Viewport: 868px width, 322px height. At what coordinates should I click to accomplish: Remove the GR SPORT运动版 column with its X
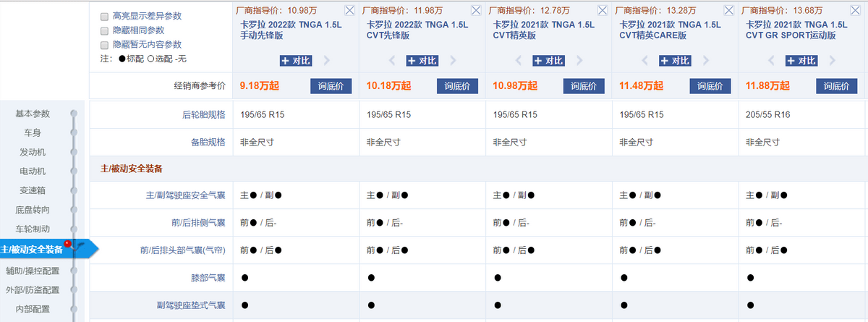[855, 10]
